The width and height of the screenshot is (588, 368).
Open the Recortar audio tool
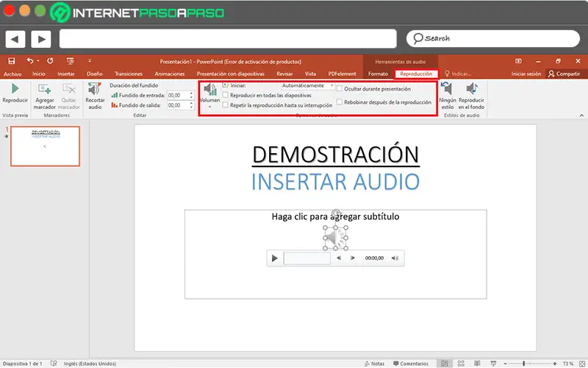pyautogui.click(x=94, y=90)
